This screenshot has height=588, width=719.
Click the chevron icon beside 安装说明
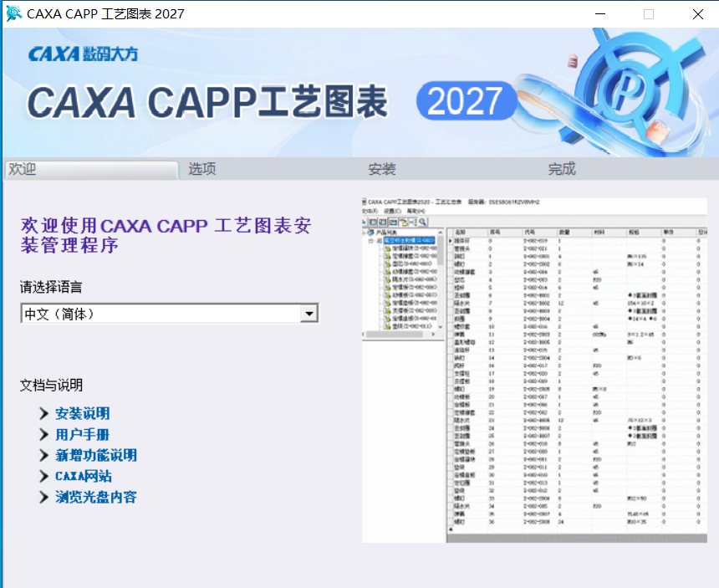click(44, 414)
